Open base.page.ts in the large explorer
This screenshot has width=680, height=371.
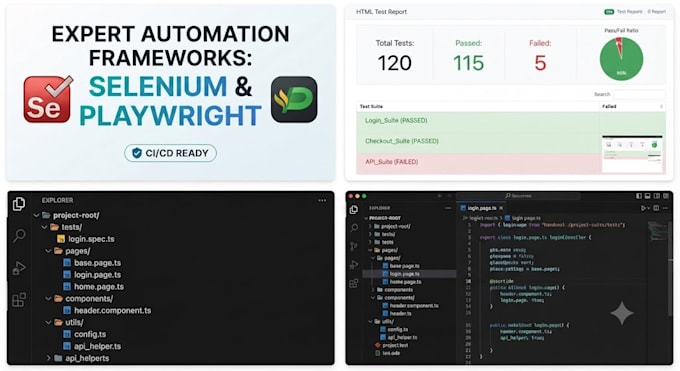click(92, 263)
